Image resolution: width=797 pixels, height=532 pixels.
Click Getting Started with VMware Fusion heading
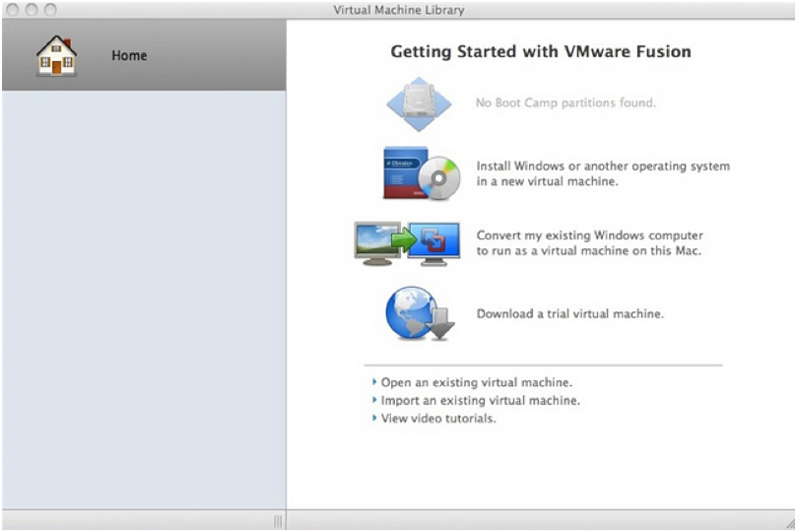(x=541, y=52)
